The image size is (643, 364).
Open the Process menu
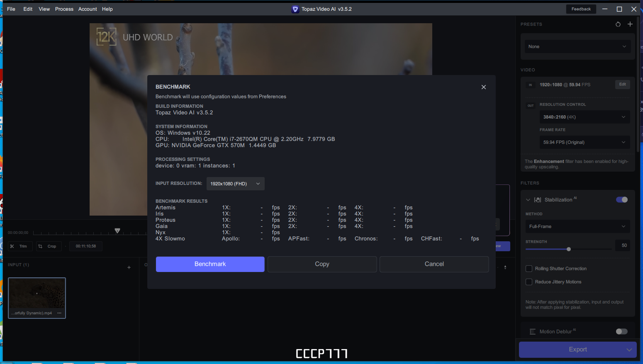(x=64, y=9)
